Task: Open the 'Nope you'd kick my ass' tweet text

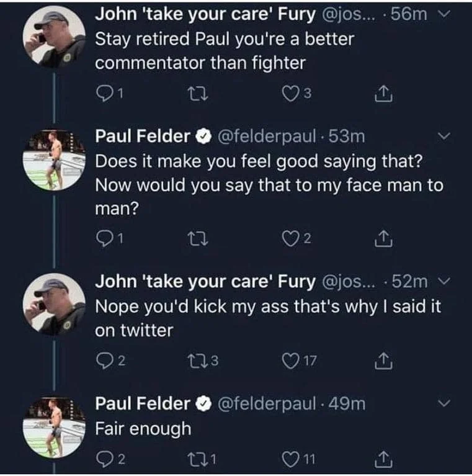Action: click(x=267, y=318)
